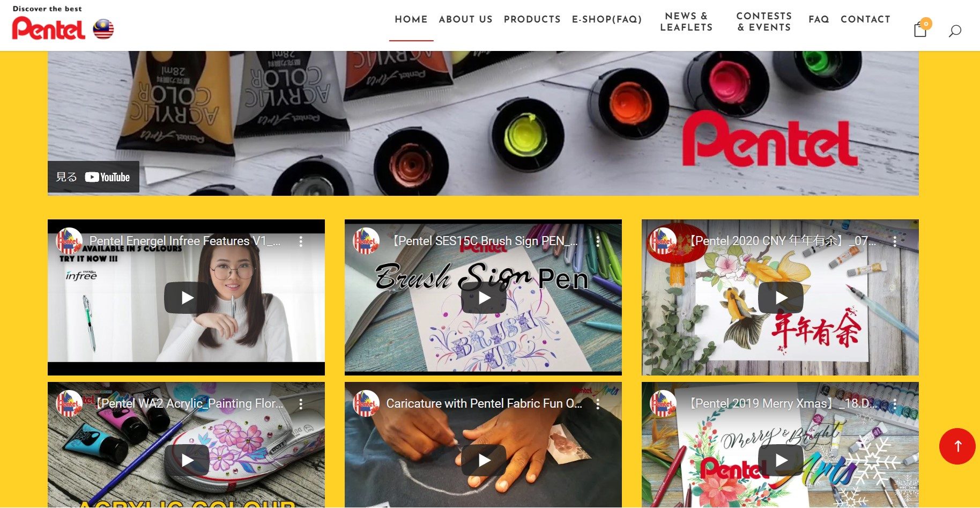Screen dimensions: 980x508
Task: Open more options on Caricature video
Action: click(x=598, y=404)
